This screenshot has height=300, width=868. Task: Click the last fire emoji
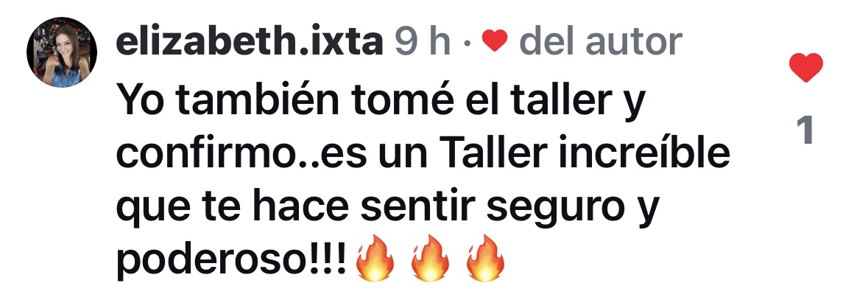[485, 259]
